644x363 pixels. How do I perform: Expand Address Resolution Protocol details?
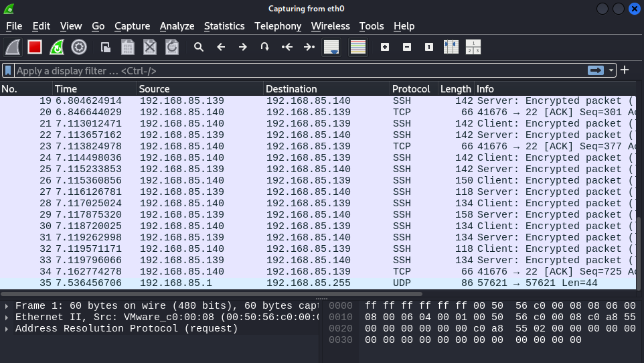(x=7, y=328)
